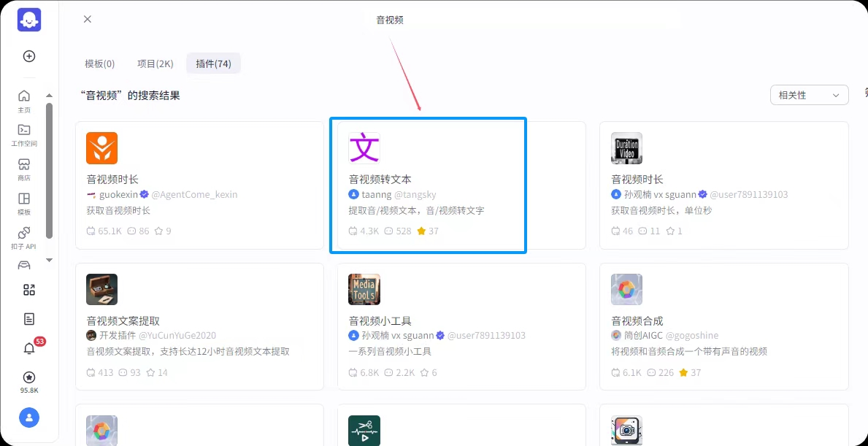Click the purple 文 plugin icon
The width and height of the screenshot is (868, 446).
pyautogui.click(x=364, y=147)
